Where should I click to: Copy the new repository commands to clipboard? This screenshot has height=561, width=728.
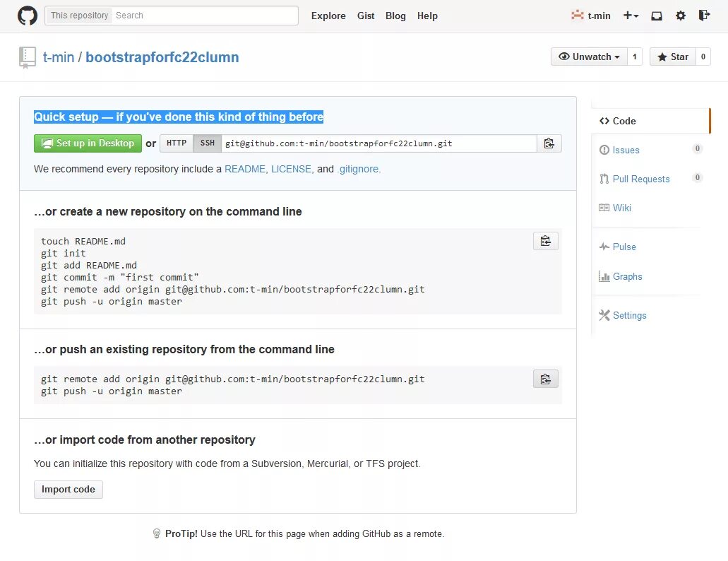point(546,241)
